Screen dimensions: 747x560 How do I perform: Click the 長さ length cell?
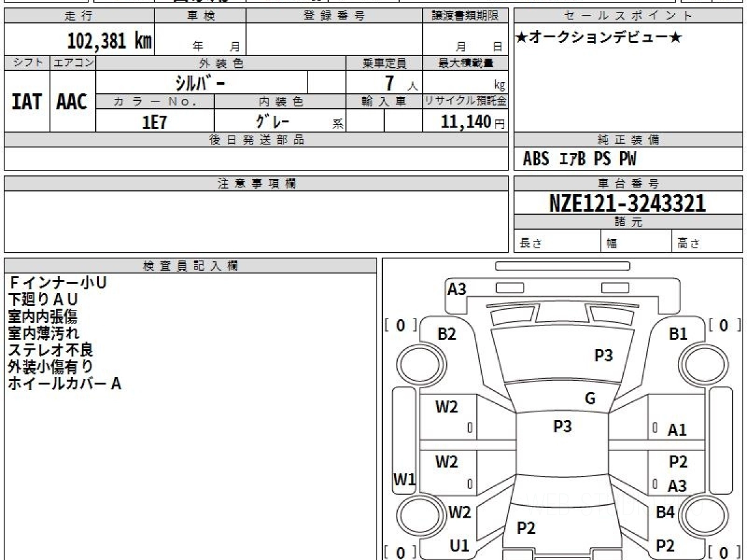(558, 241)
